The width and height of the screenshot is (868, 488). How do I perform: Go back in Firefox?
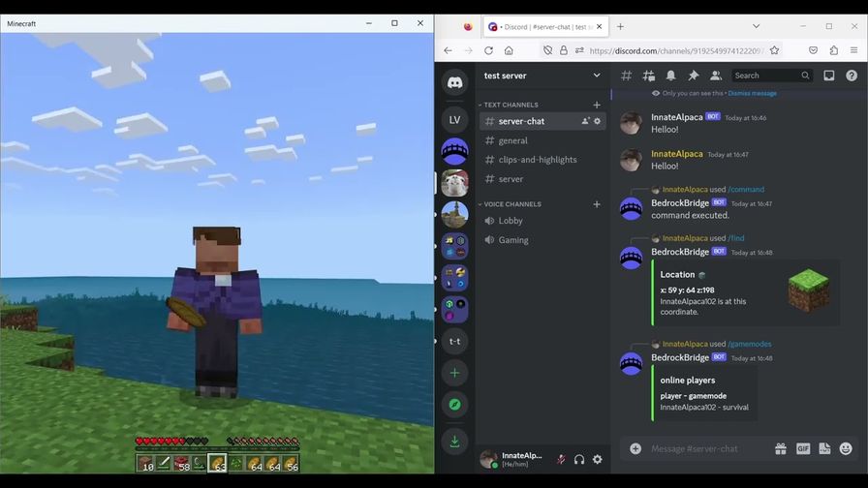coord(448,50)
